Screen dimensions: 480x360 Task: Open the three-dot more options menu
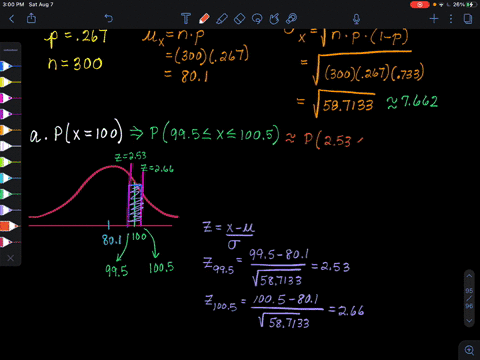451,19
